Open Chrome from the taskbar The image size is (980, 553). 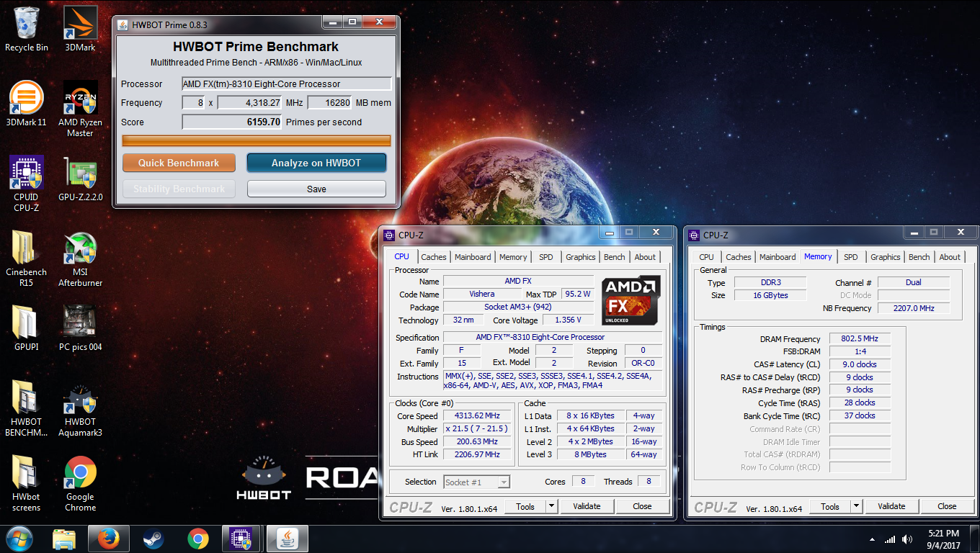(x=197, y=539)
